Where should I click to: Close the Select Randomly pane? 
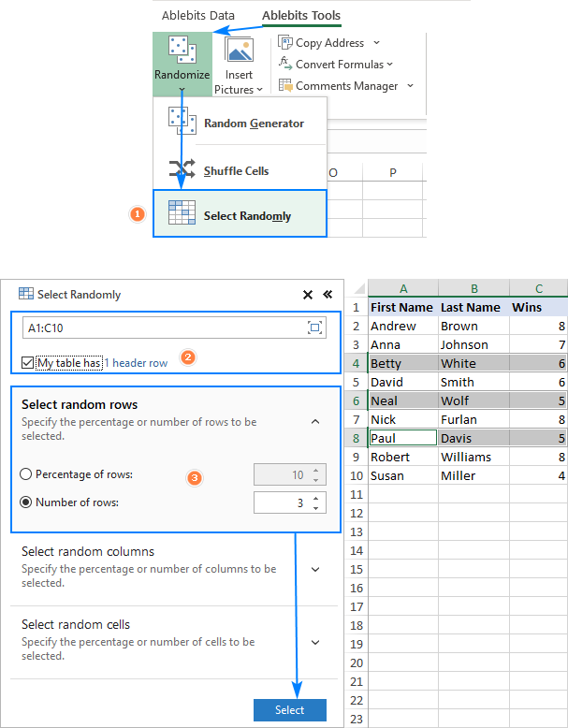pyautogui.click(x=308, y=295)
